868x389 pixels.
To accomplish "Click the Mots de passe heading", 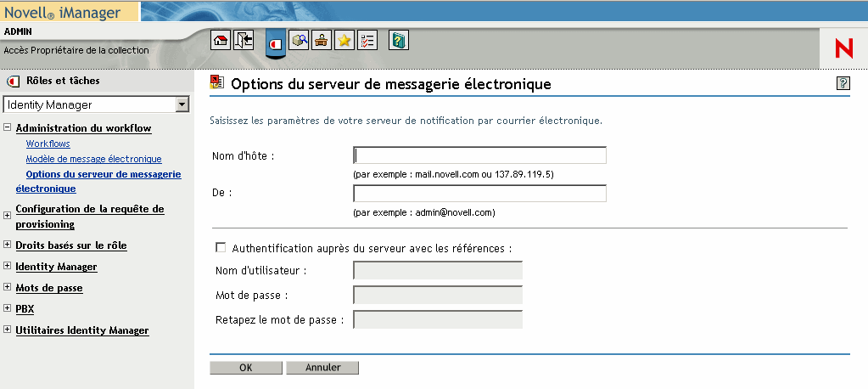I will click(x=49, y=288).
